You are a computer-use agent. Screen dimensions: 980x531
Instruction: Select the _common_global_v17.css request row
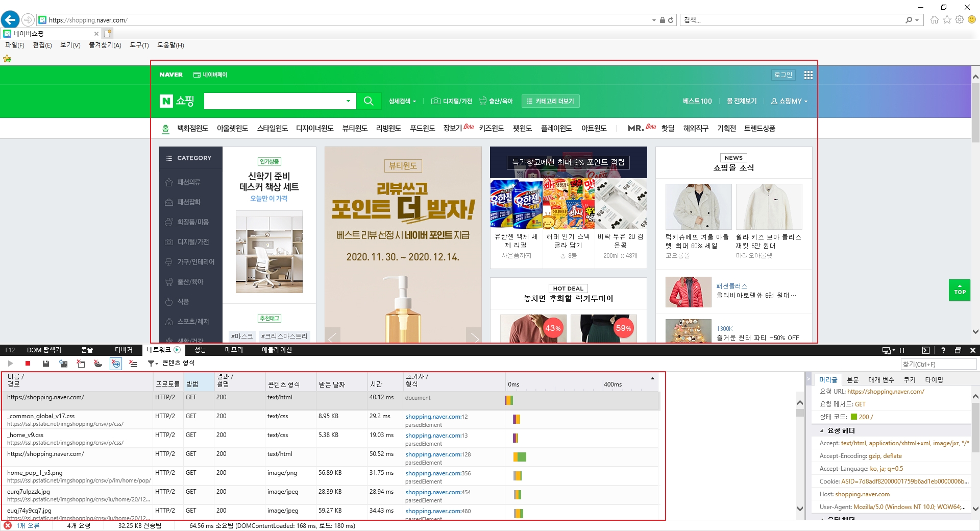tap(329, 420)
